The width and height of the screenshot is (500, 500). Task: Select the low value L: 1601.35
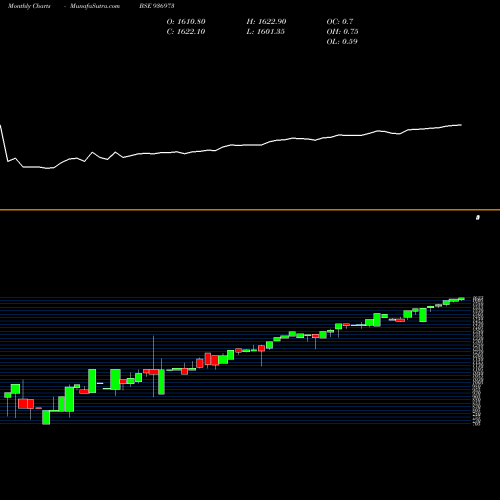[x=266, y=32]
